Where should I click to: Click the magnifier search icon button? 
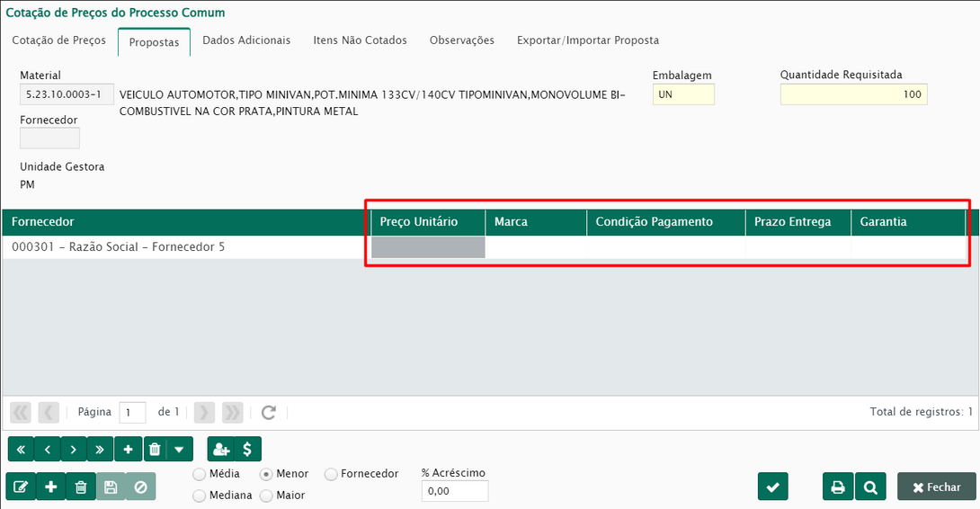tap(869, 487)
